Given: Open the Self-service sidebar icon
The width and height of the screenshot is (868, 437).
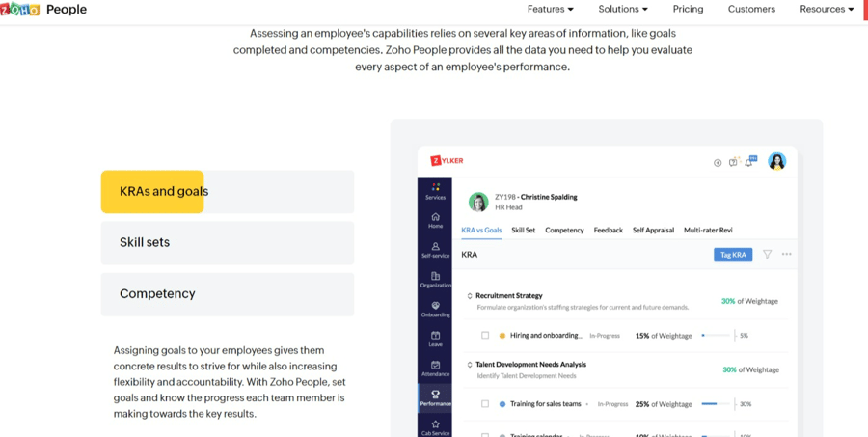Looking at the screenshot, I should tap(435, 246).
